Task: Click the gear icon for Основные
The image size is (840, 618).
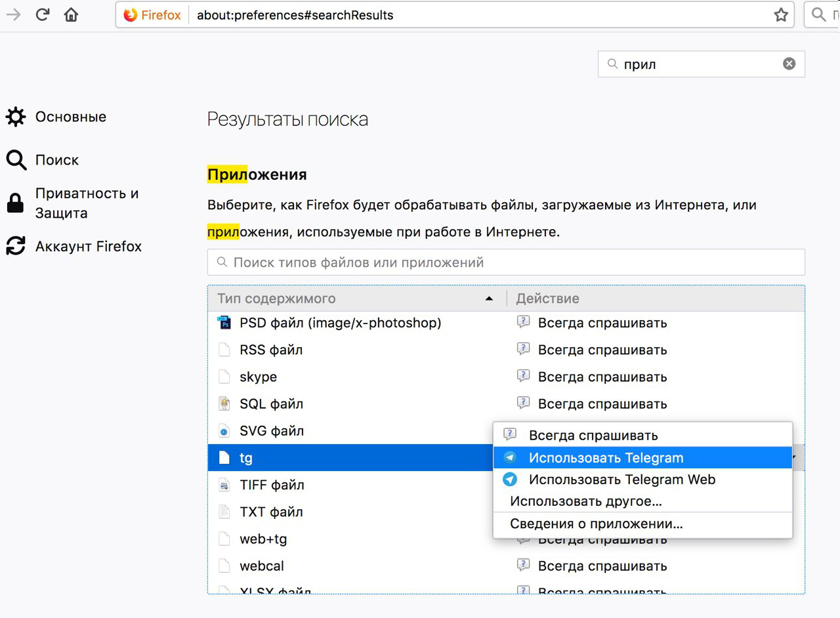Action: coord(16,117)
